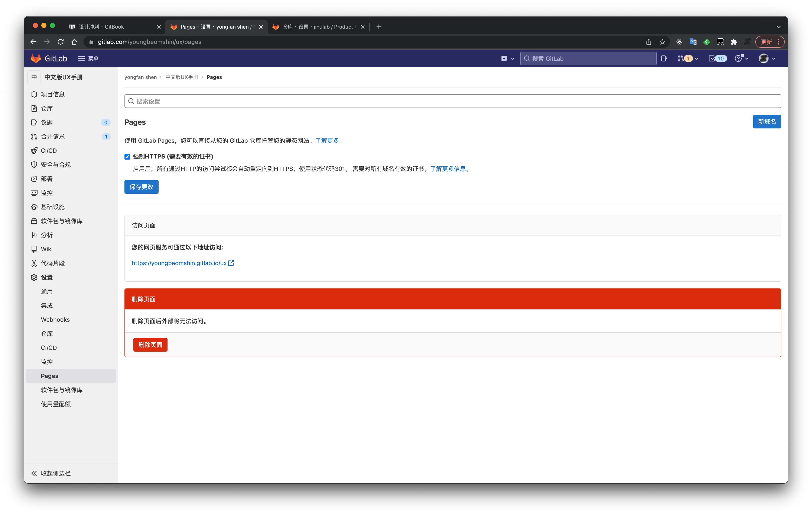Screen dimensions: 812x515
Task: Open the user avatar dropdown
Action: click(766, 58)
